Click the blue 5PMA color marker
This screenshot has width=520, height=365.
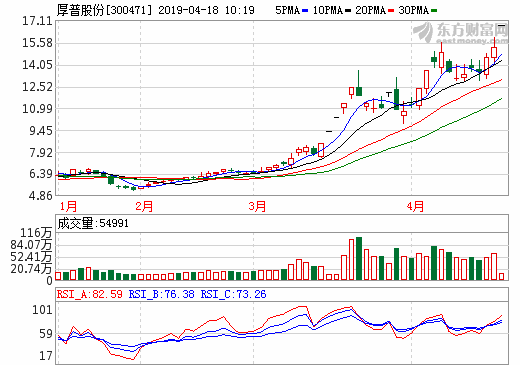point(305,11)
